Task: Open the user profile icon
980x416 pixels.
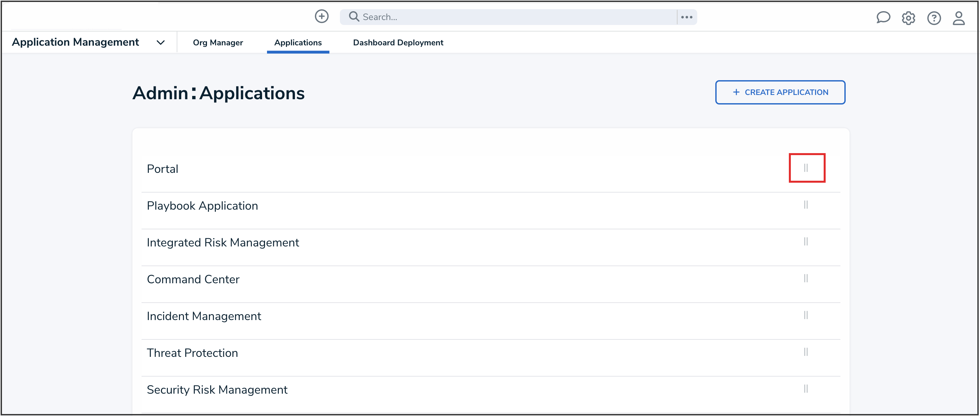Action: coord(958,18)
